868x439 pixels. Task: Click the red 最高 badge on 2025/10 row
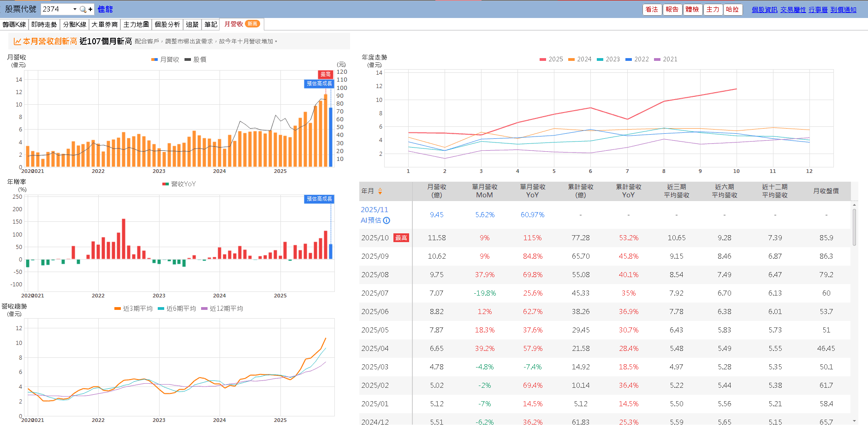tap(401, 238)
